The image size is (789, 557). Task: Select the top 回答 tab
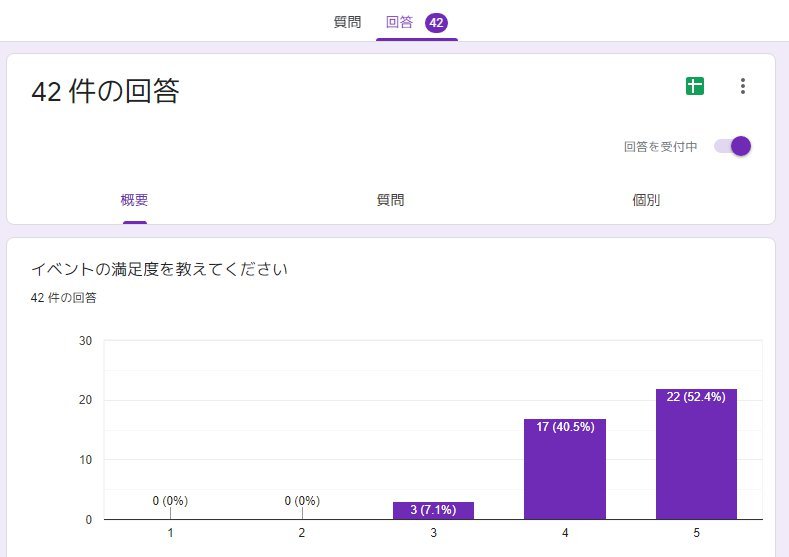click(399, 22)
